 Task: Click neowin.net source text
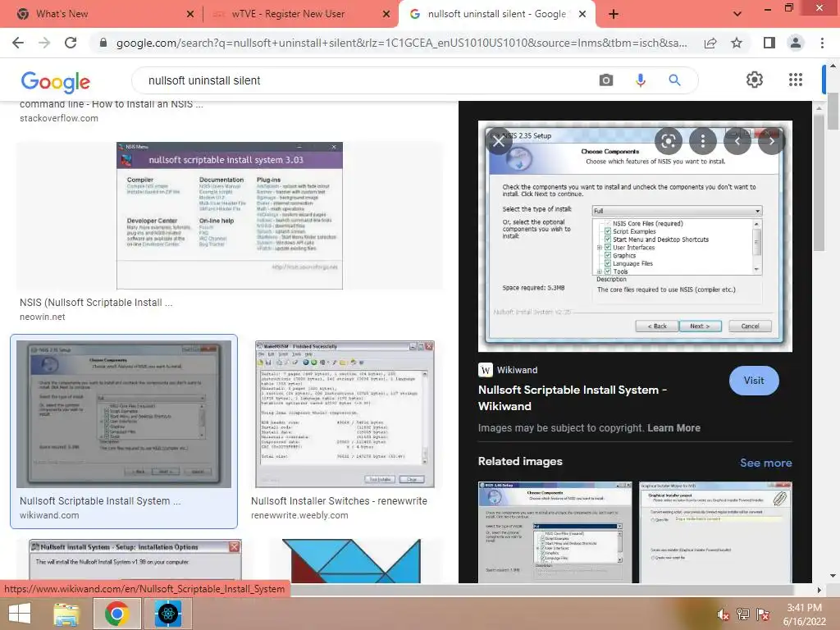tap(43, 317)
